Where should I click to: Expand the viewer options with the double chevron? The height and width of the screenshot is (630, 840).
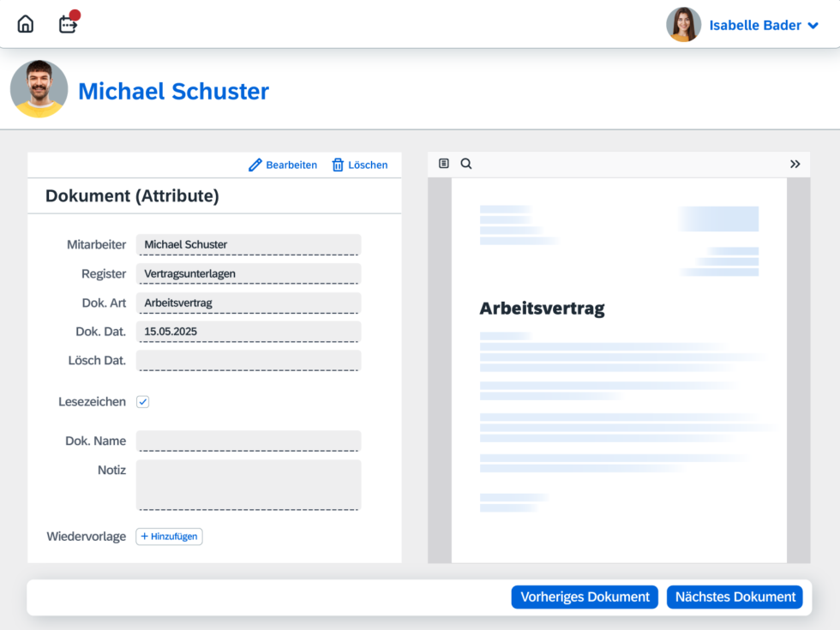795,164
